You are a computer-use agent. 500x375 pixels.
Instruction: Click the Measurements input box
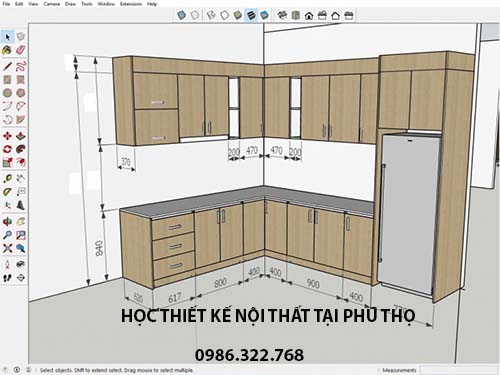(x=459, y=370)
